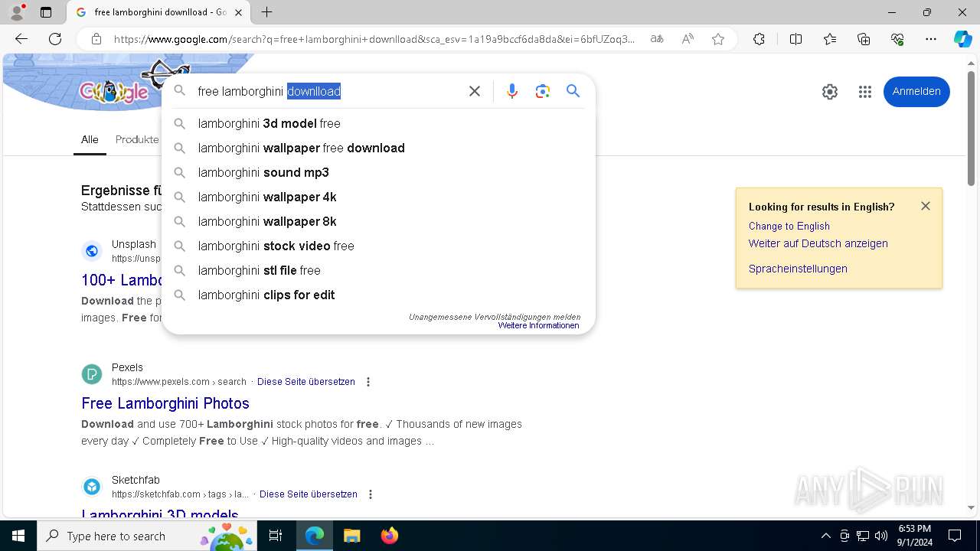
Task: Open Windows Start menu
Action: [18, 536]
